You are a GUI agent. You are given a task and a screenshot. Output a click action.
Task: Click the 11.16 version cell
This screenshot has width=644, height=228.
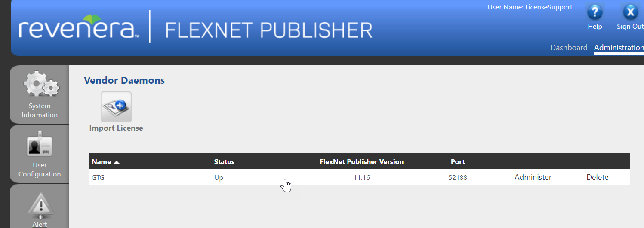[x=362, y=177]
